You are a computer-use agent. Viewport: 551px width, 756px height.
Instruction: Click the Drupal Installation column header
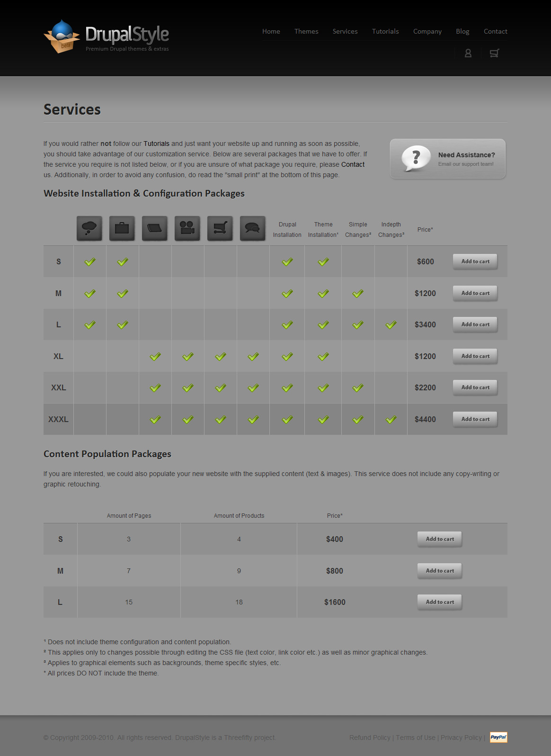click(x=287, y=230)
